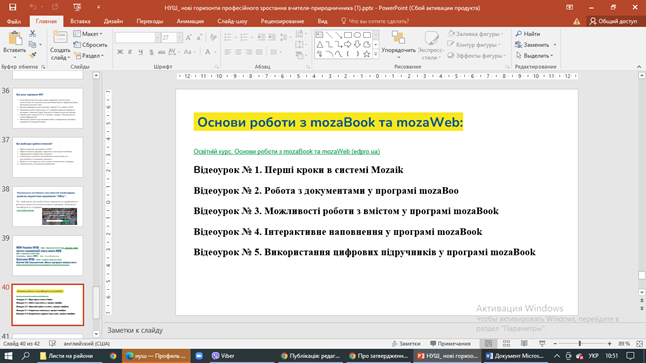Viewport: 646px width, 363px height.
Task: Switch to slide sorter view icon
Action: (506, 343)
